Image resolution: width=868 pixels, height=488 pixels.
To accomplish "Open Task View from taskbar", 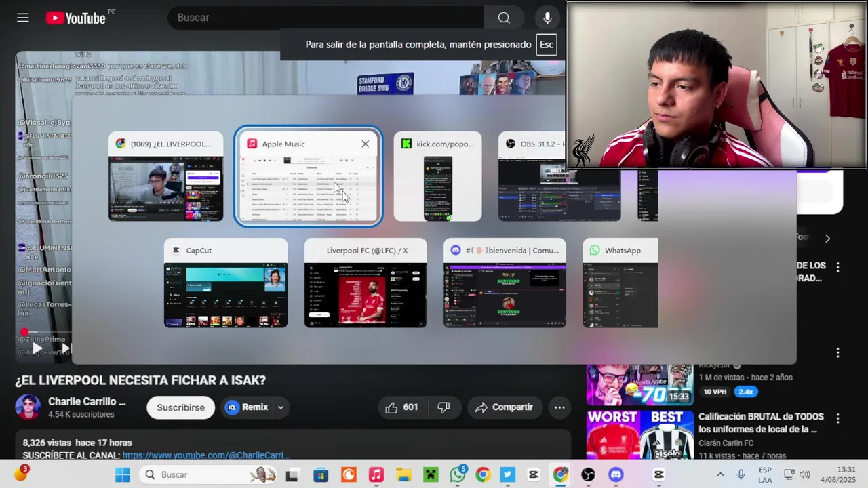I will point(292,474).
